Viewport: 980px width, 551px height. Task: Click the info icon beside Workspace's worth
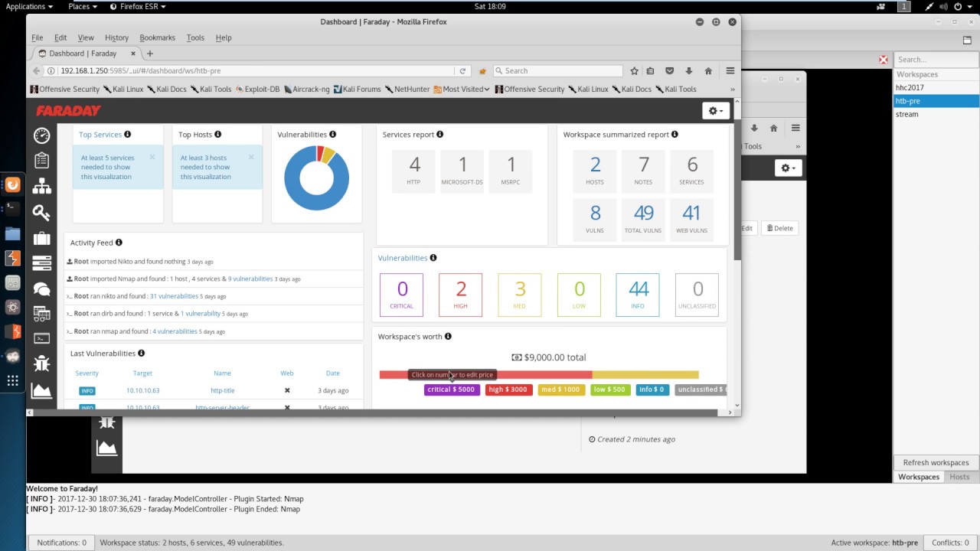[x=448, y=336]
